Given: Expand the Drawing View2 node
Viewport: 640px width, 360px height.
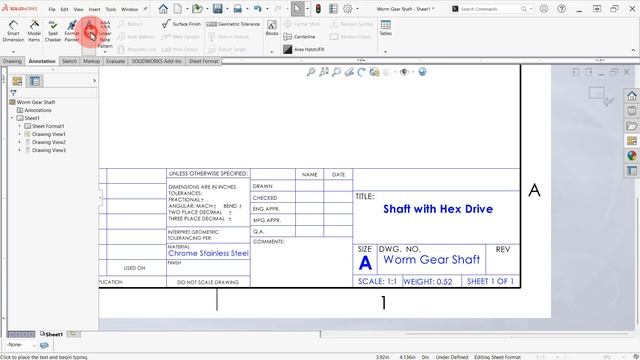Looking at the screenshot, I should pyautogui.click(x=19, y=142).
